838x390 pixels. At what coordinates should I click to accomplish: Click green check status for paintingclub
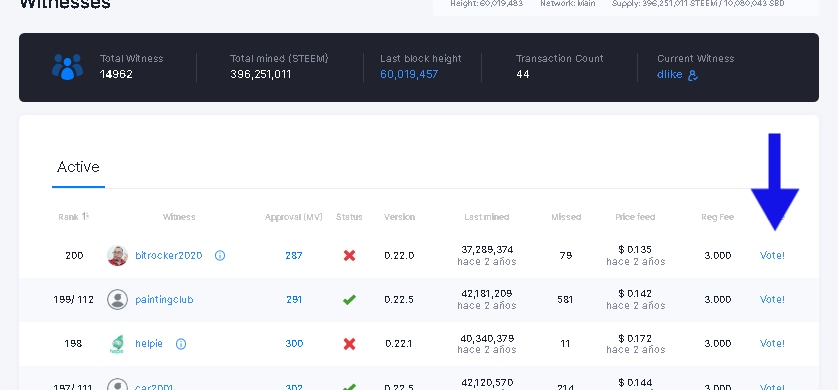[349, 300]
